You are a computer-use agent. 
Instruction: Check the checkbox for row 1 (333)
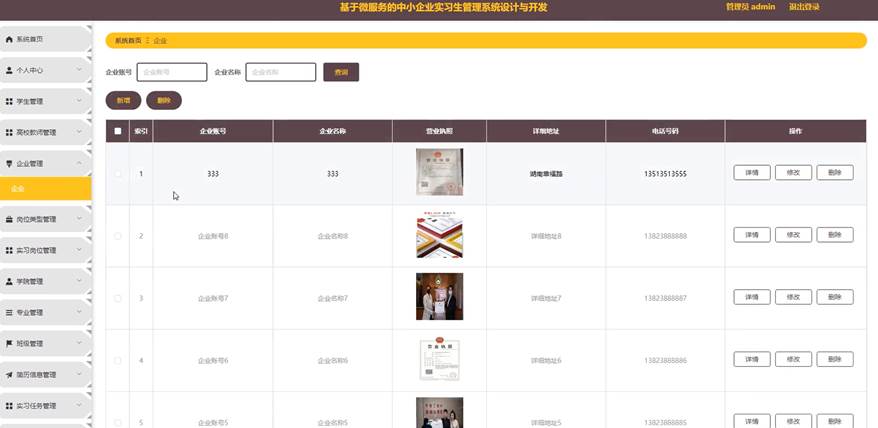tap(118, 174)
